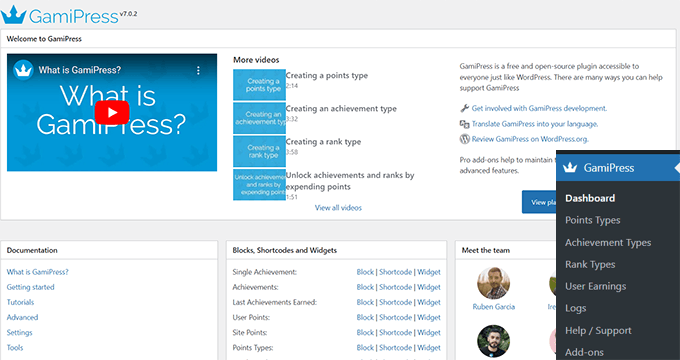Open the Ruben Garcia name link
Viewport: 680px width, 360px height.
(494, 307)
